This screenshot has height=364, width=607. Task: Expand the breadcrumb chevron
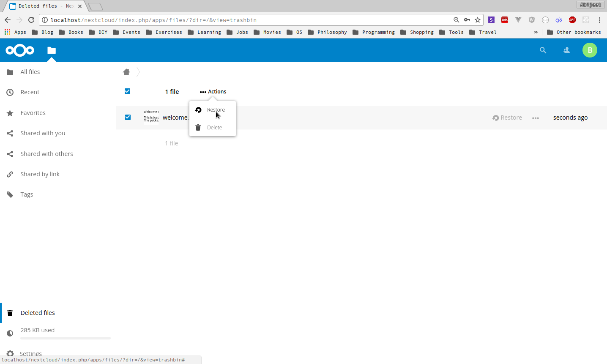click(138, 72)
